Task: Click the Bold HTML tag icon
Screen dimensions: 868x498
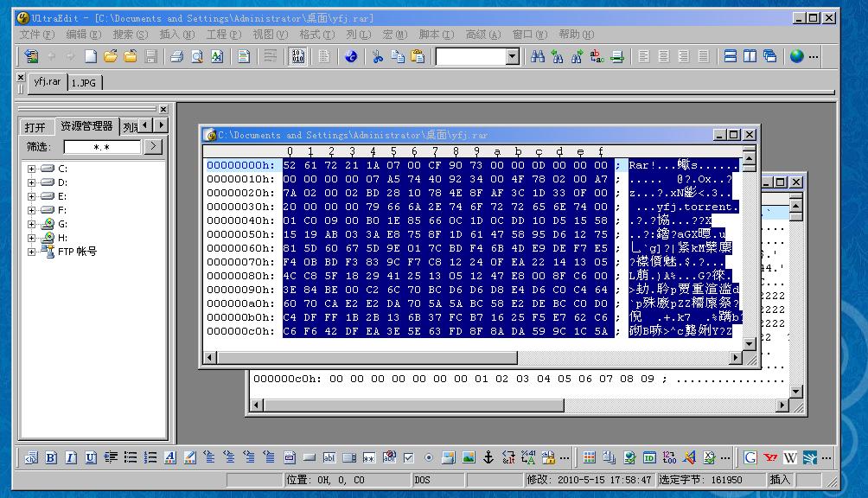Action: pos(51,457)
